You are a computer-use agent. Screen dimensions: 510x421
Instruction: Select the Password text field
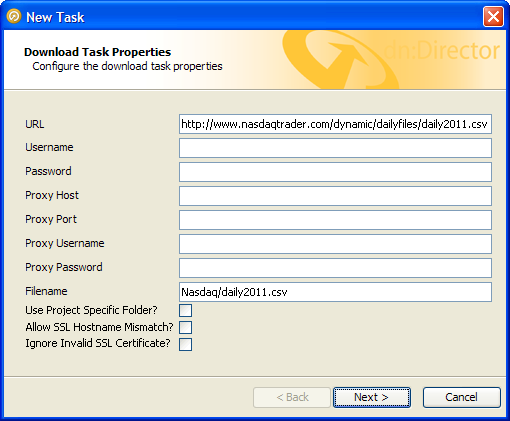[335, 172]
